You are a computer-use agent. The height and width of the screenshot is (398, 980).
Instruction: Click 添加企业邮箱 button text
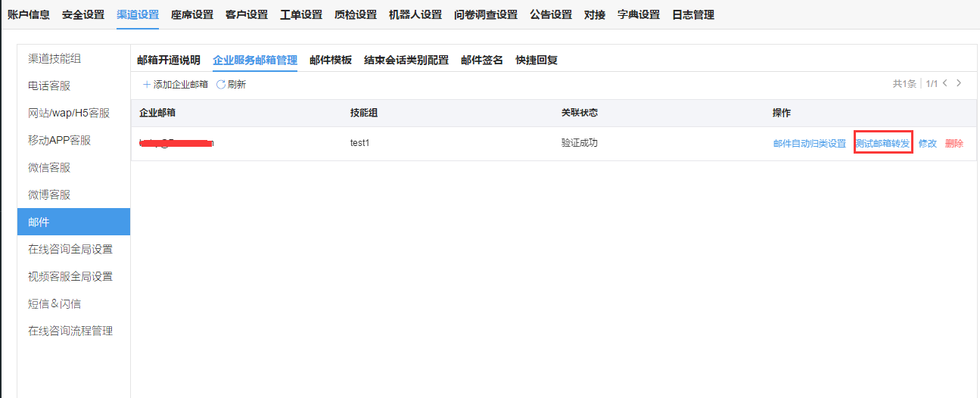(x=181, y=85)
